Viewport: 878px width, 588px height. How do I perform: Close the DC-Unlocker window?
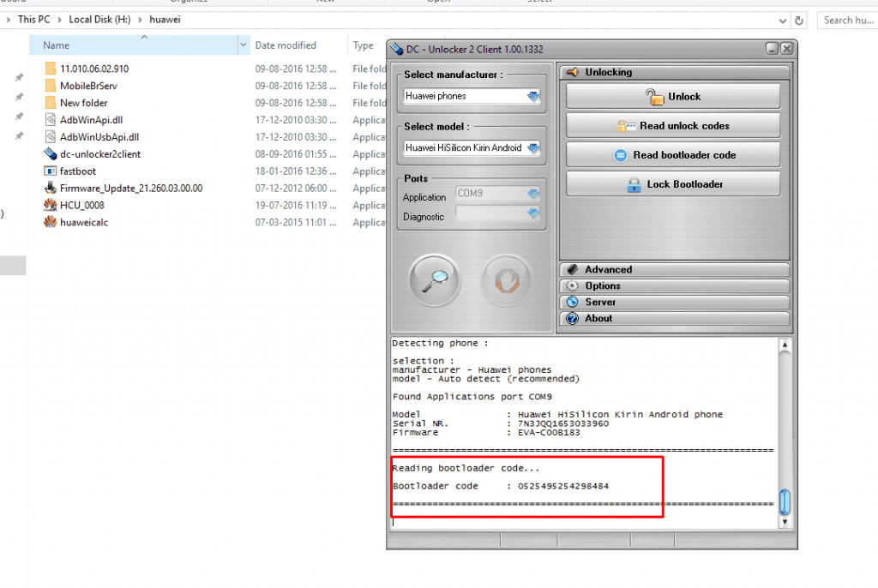[x=787, y=49]
